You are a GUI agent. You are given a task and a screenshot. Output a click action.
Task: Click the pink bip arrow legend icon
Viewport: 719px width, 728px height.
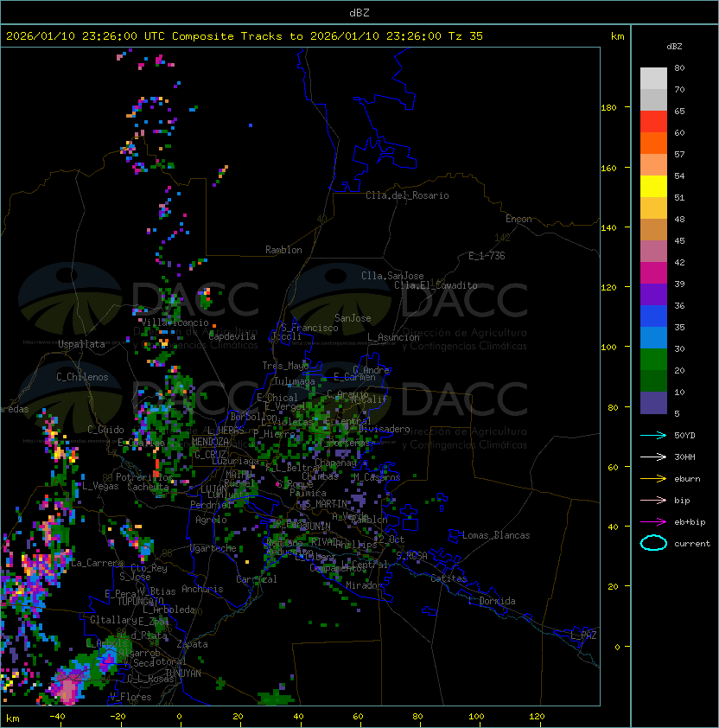point(653,500)
